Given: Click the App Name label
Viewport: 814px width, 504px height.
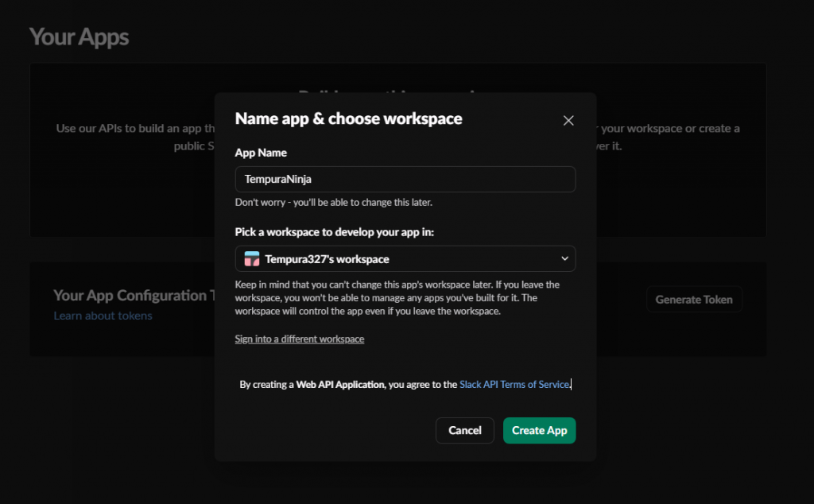Looking at the screenshot, I should pyautogui.click(x=261, y=153).
